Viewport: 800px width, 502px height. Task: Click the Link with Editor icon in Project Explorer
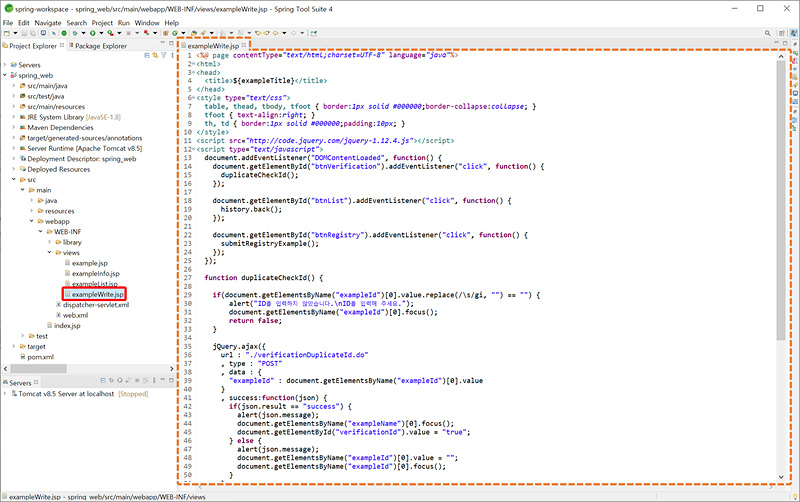click(155, 55)
